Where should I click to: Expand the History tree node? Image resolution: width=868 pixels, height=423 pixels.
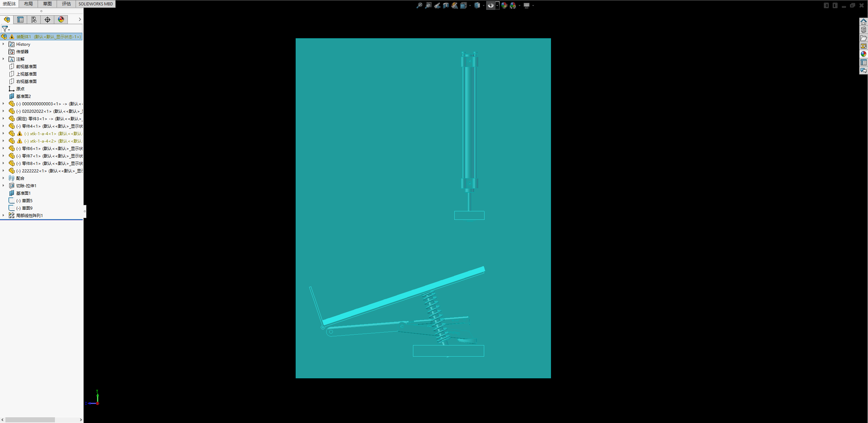click(x=3, y=44)
